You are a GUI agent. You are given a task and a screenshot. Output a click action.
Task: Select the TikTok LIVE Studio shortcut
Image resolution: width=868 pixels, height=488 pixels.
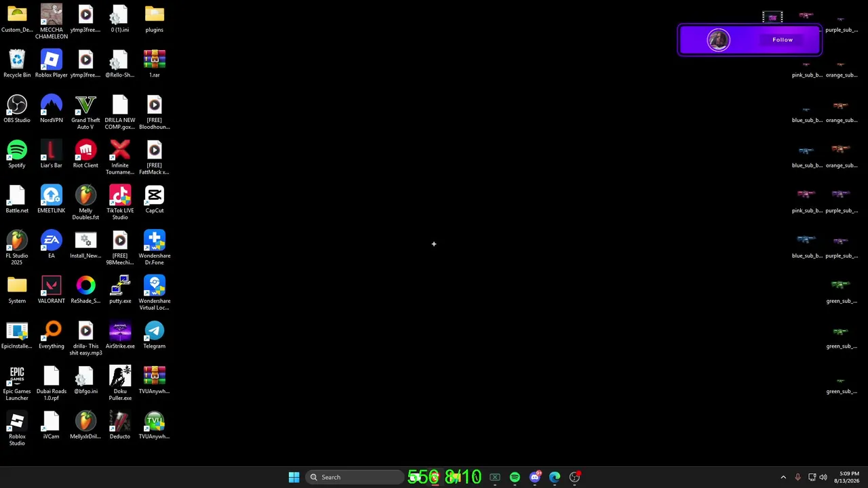pos(120,203)
